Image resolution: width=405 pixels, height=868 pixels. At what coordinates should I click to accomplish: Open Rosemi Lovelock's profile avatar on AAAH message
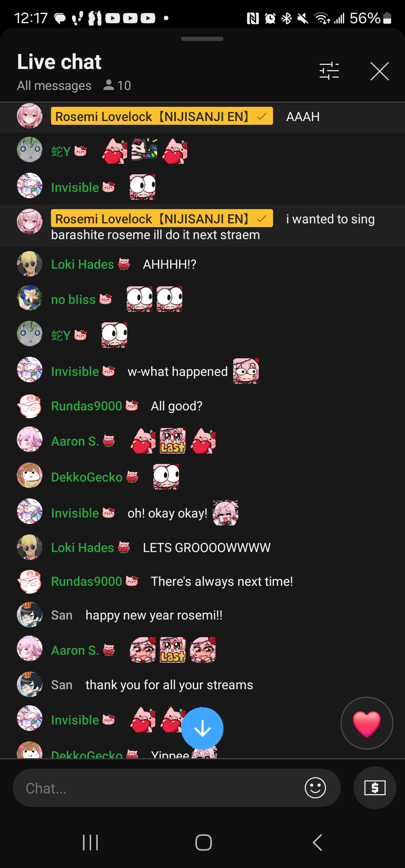[30, 116]
